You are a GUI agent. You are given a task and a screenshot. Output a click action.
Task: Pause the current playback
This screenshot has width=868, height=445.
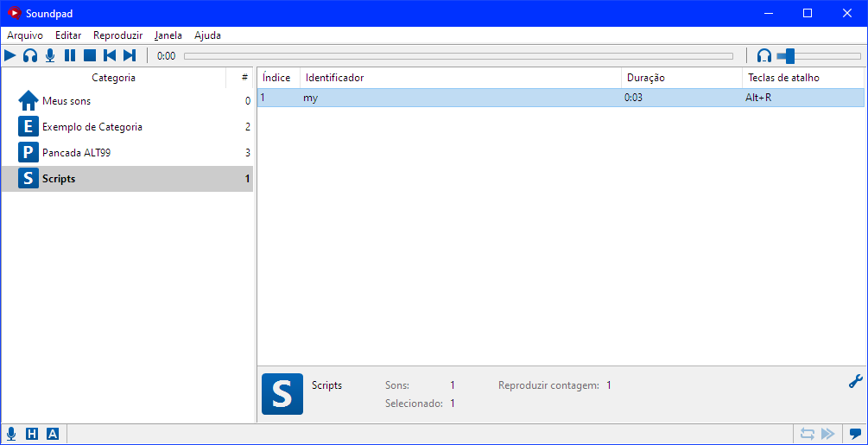click(x=70, y=55)
